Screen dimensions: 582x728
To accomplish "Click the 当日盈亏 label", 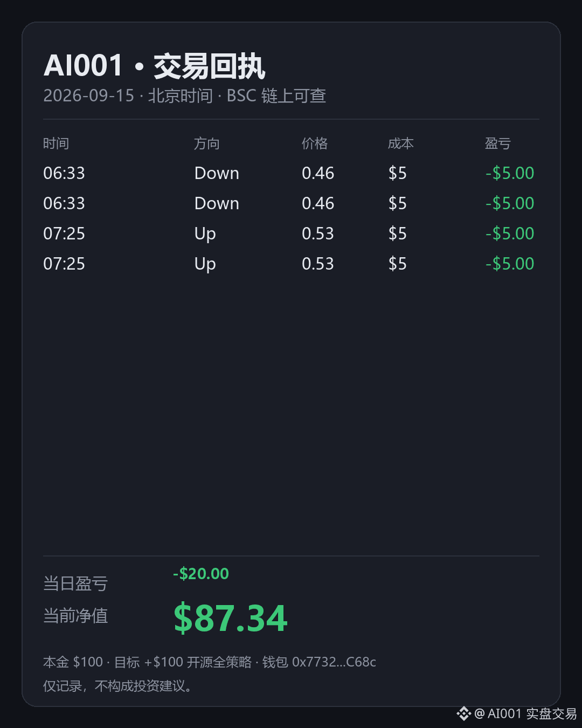I will pos(75,583).
